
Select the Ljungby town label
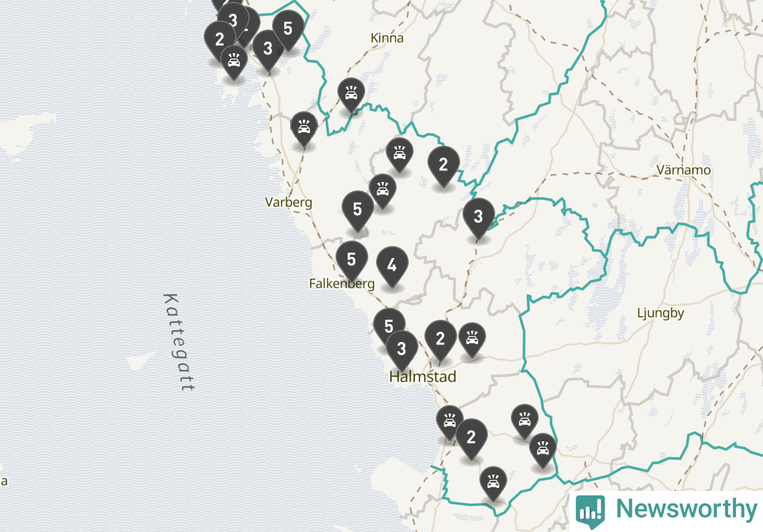[661, 313]
